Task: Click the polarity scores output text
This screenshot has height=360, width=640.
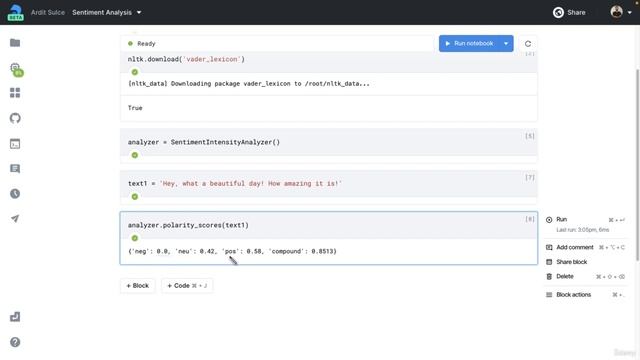Action: coord(232,251)
